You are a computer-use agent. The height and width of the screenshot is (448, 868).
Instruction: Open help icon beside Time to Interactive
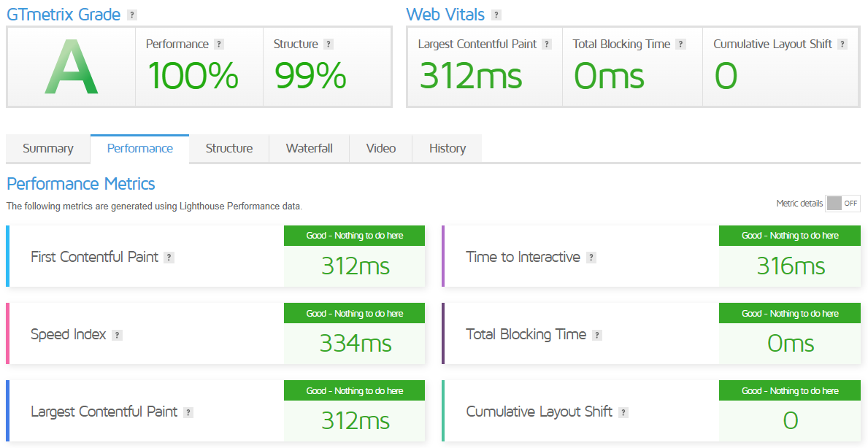pos(591,258)
